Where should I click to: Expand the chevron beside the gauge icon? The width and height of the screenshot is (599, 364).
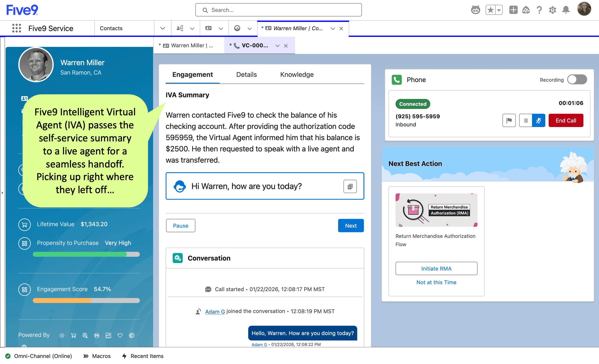pos(249,29)
